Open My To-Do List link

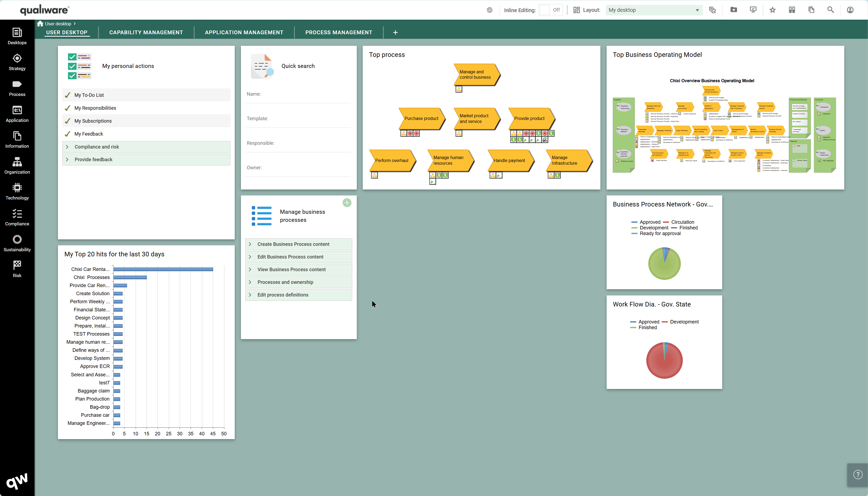(x=89, y=95)
